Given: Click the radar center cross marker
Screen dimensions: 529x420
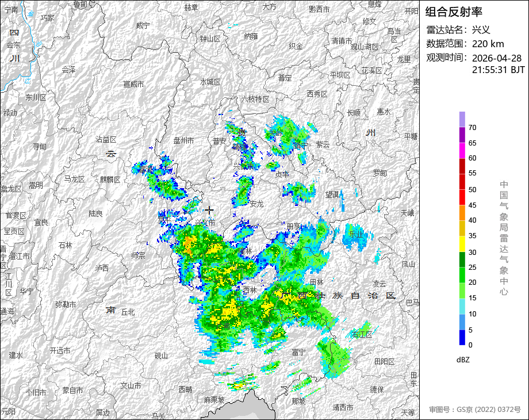Looking at the screenshot, I should point(209,211).
